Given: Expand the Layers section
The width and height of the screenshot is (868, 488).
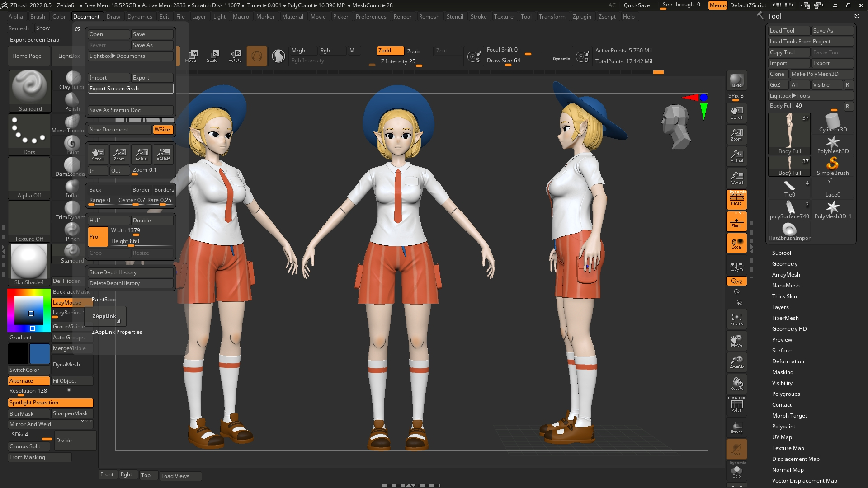Looking at the screenshot, I should (780, 307).
